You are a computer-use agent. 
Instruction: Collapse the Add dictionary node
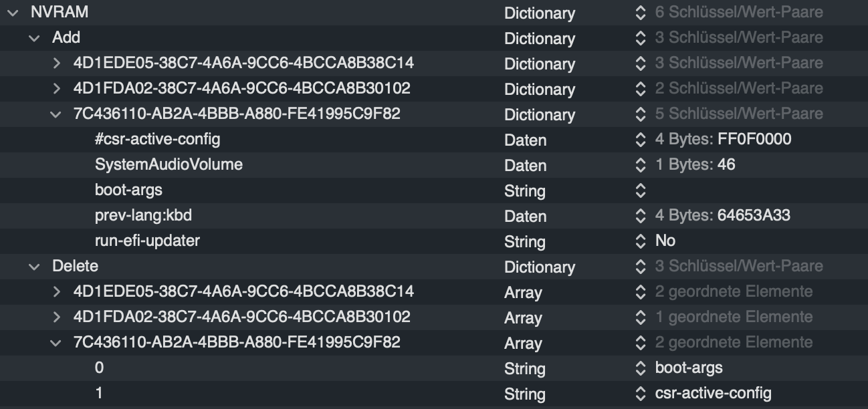(34, 38)
